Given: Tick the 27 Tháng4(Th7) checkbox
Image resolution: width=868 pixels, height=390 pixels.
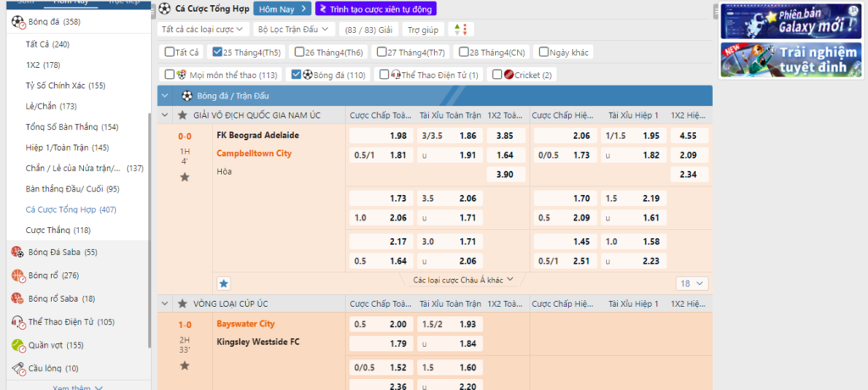Looking at the screenshot, I should (x=382, y=53).
